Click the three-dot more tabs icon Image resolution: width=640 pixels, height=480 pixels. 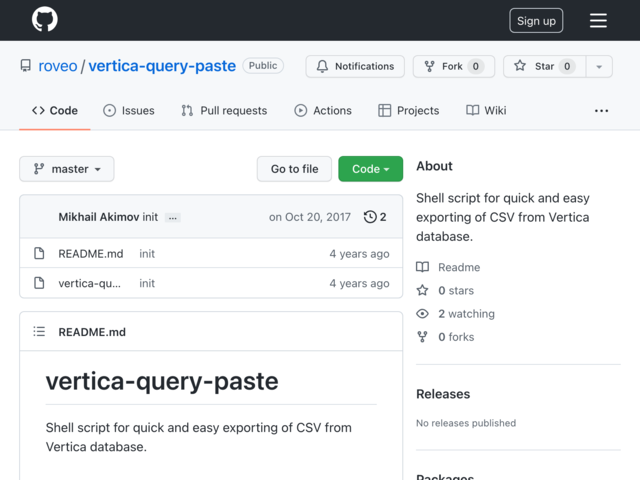(601, 111)
